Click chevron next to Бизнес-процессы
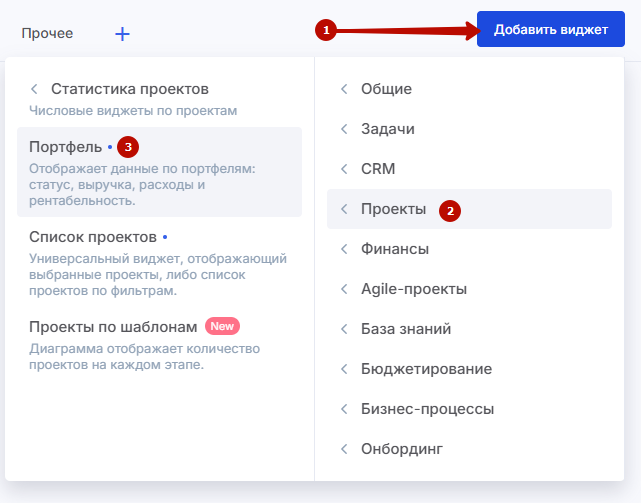 344,409
